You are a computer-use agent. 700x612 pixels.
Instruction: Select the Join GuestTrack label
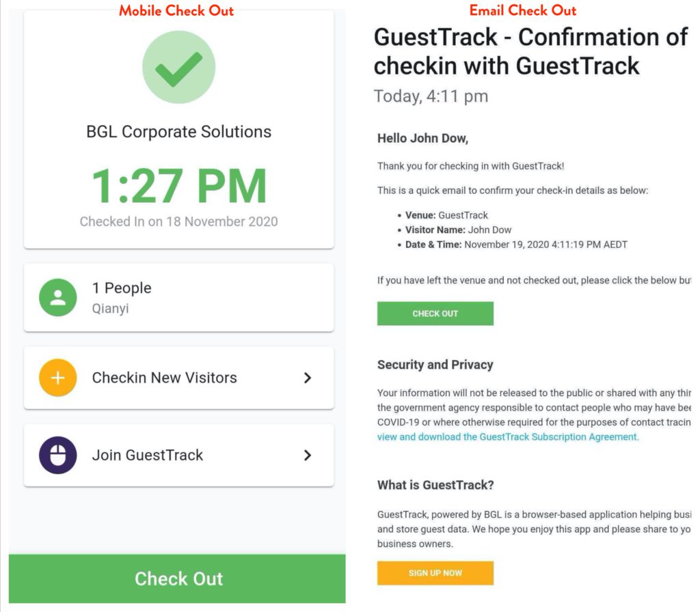coord(148,456)
